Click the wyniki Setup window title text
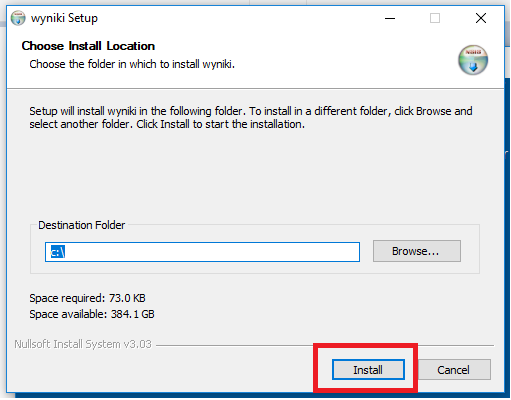Image resolution: width=511 pixels, height=400 pixels. coord(64,18)
